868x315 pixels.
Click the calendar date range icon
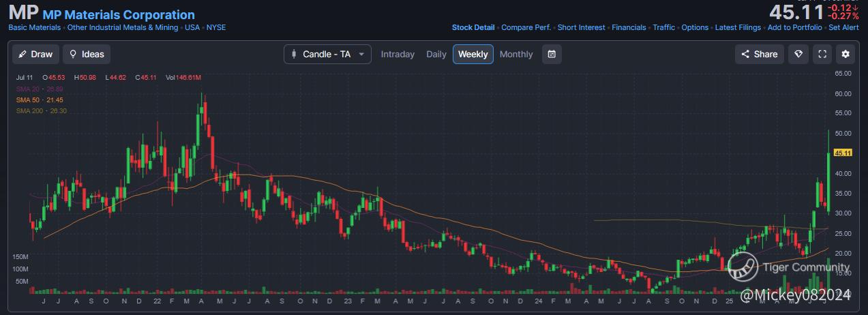coord(552,54)
